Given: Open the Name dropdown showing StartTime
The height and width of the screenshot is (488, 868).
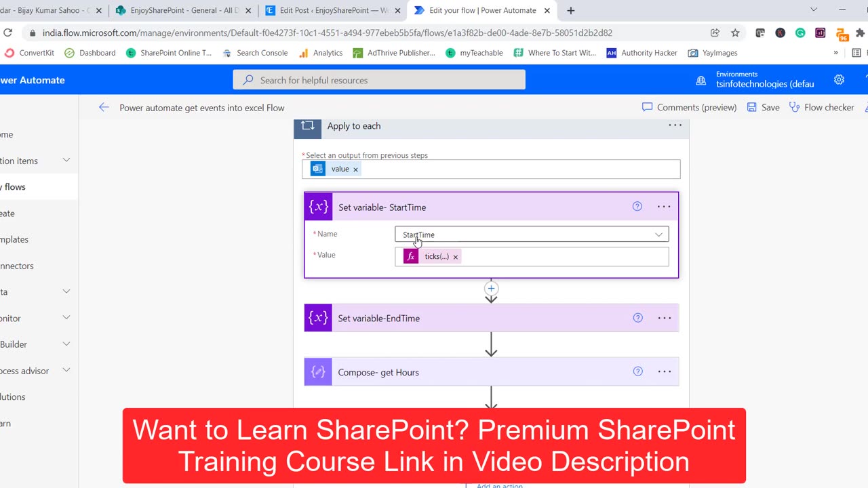Looking at the screenshot, I should [532, 235].
